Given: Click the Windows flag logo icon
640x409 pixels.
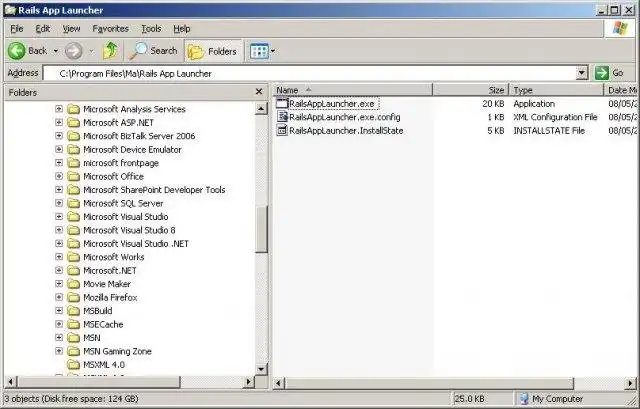Looking at the screenshot, I should [620, 29].
